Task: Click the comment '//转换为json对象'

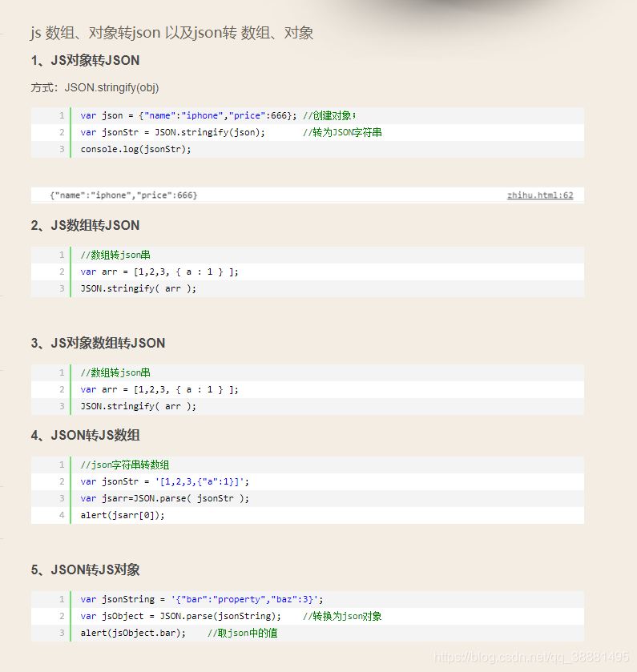Action: (x=342, y=616)
